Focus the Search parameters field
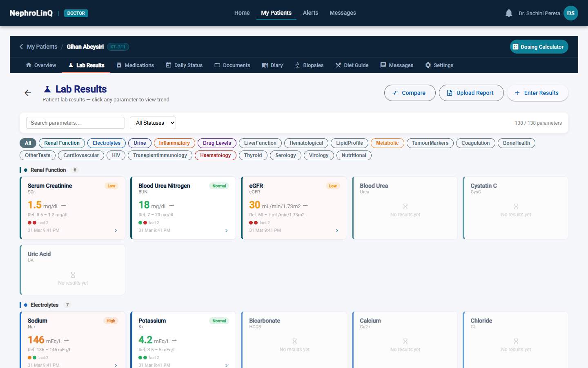588x368 pixels. (x=76, y=123)
